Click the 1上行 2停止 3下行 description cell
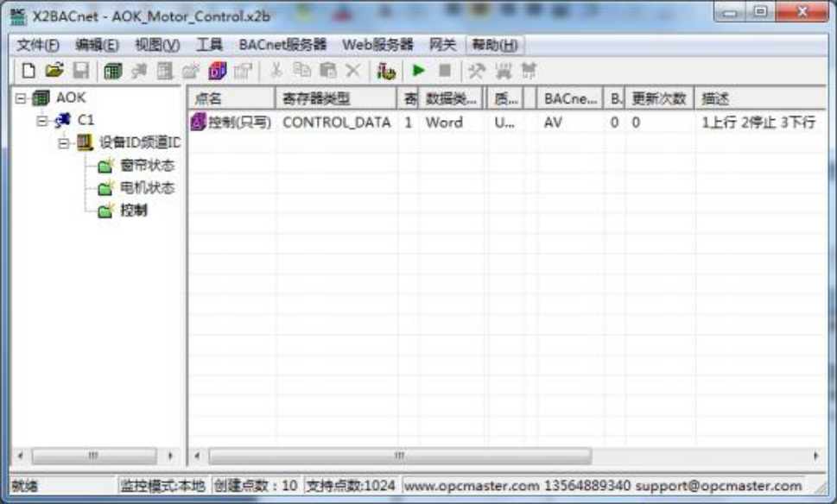 [758, 123]
